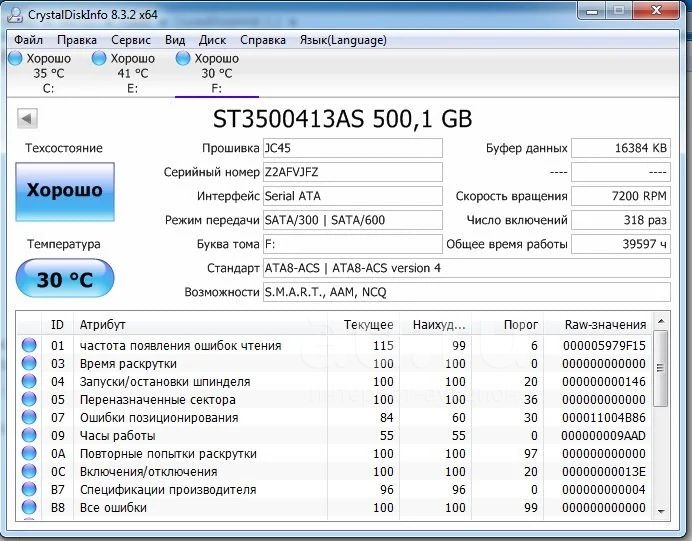Select row Часы работы
Screen dimensions: 692x541
[x=335, y=436]
